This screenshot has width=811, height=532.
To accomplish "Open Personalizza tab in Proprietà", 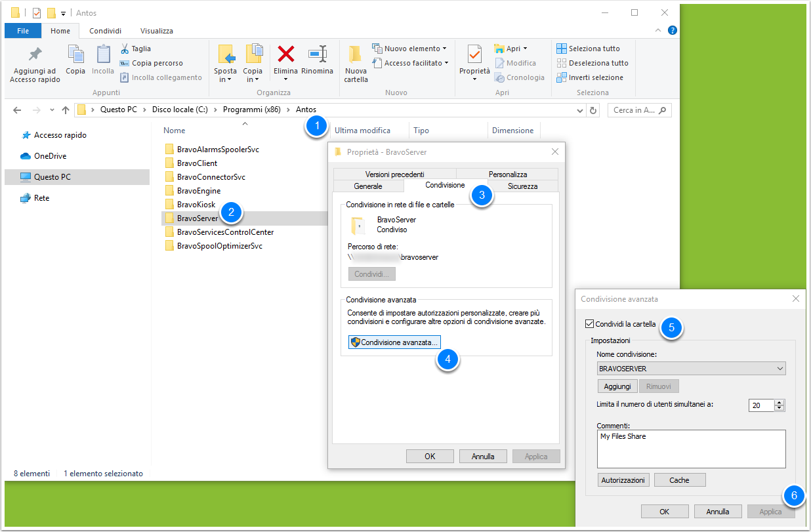I will [508, 174].
